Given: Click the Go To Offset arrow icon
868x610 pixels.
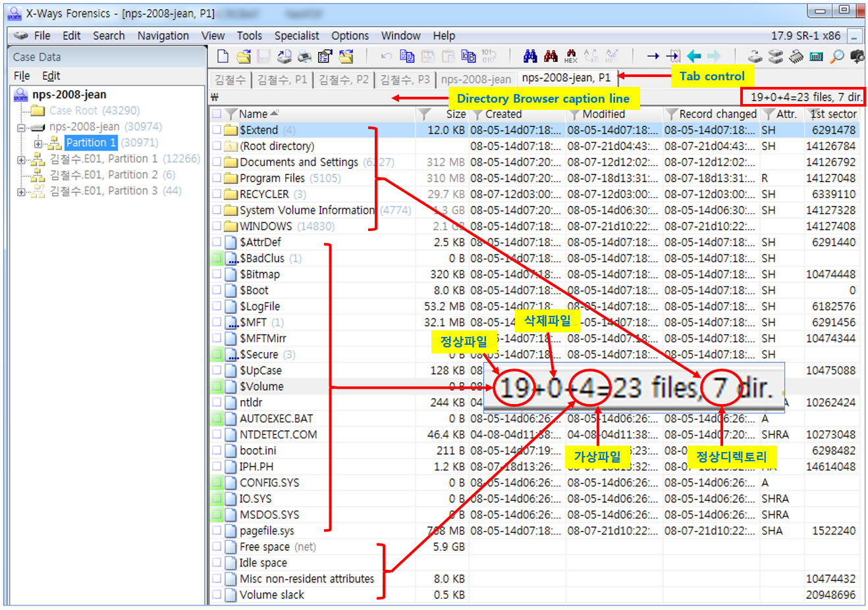Looking at the screenshot, I should click(x=653, y=57).
